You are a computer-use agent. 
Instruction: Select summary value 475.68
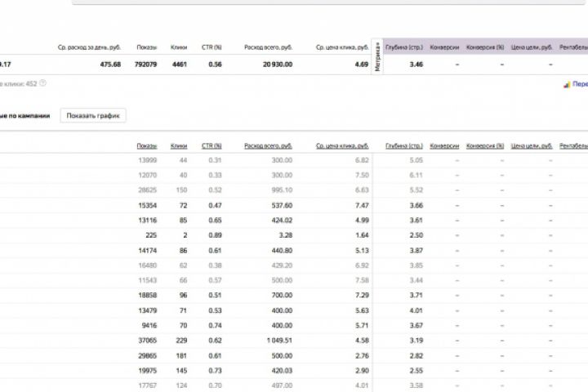(110, 65)
